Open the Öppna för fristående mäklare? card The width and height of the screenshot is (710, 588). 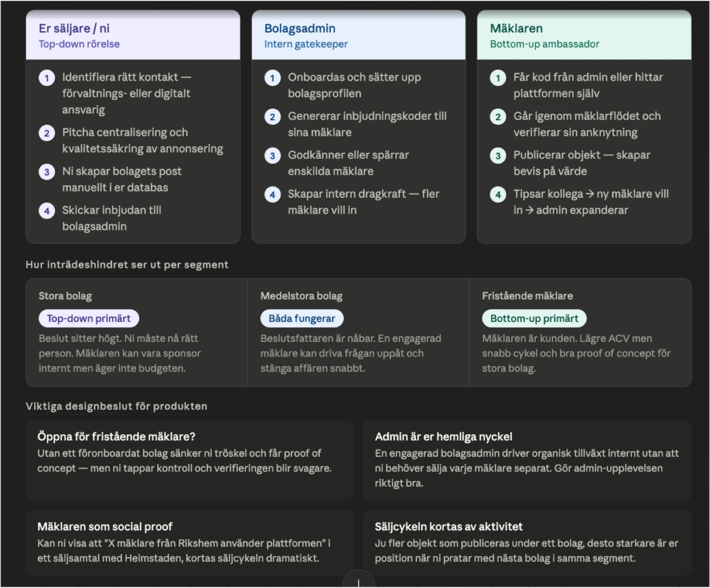click(190, 460)
